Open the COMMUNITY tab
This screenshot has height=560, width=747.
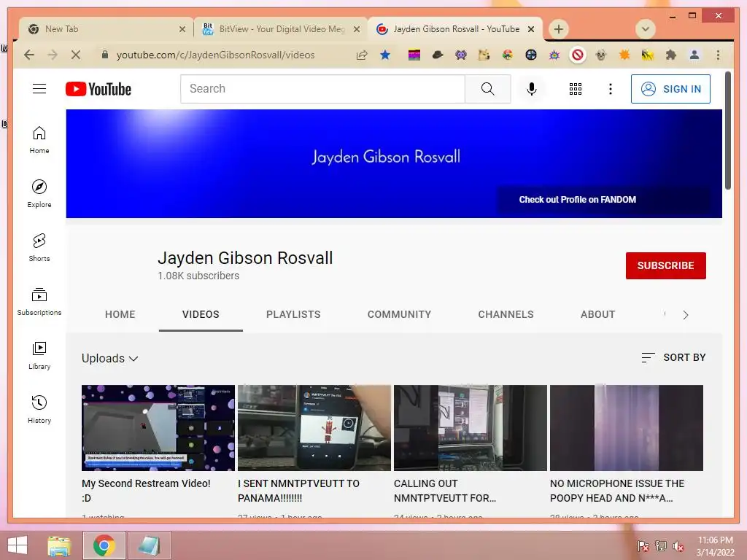tap(399, 314)
